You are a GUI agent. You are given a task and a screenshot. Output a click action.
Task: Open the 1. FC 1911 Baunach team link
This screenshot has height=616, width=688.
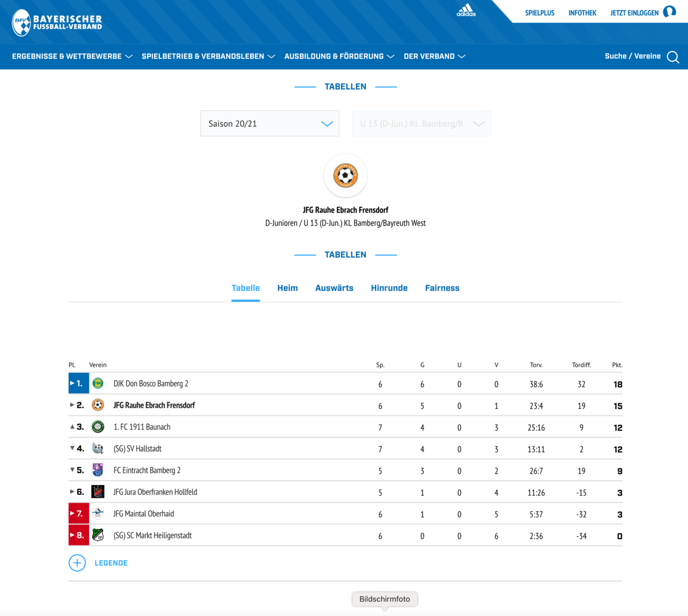[x=142, y=427]
